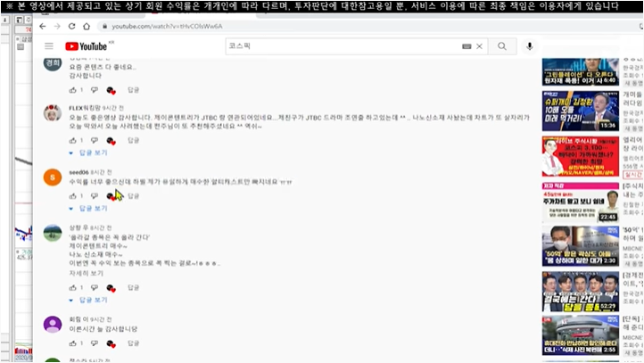Like the FLEX워킹맘 comment
Screen dimensions: 644x363
[73, 140]
